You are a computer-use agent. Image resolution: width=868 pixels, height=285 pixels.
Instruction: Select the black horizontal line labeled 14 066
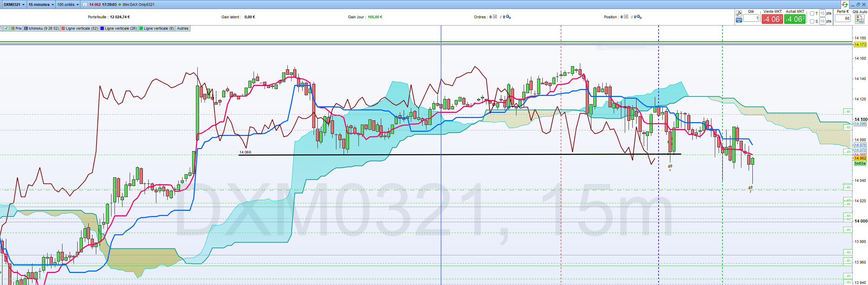coord(460,155)
